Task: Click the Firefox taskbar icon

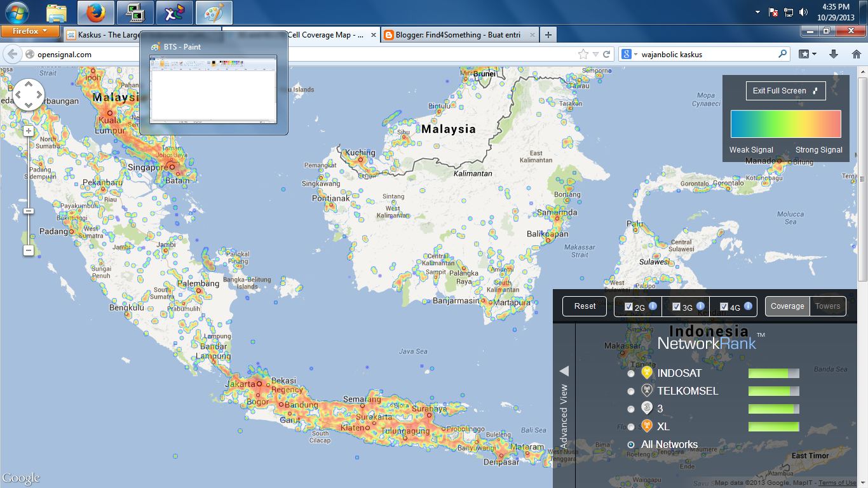Action: 96,13
